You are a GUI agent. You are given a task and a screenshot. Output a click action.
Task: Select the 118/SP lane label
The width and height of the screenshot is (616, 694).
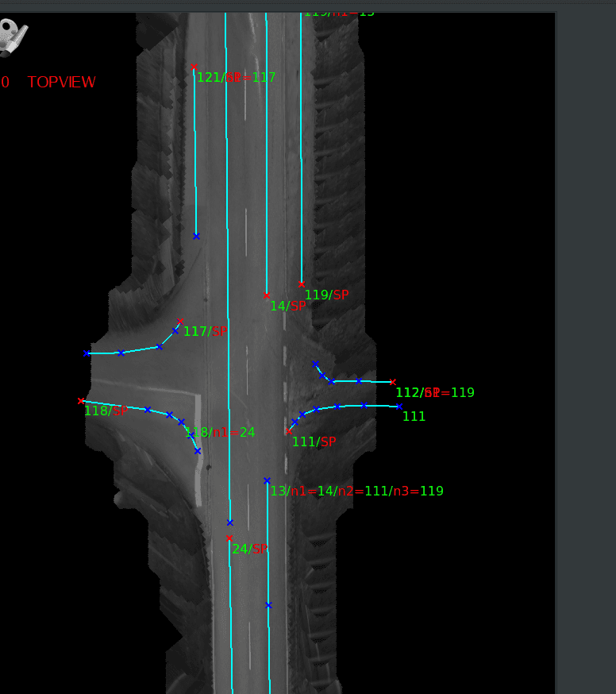click(106, 411)
